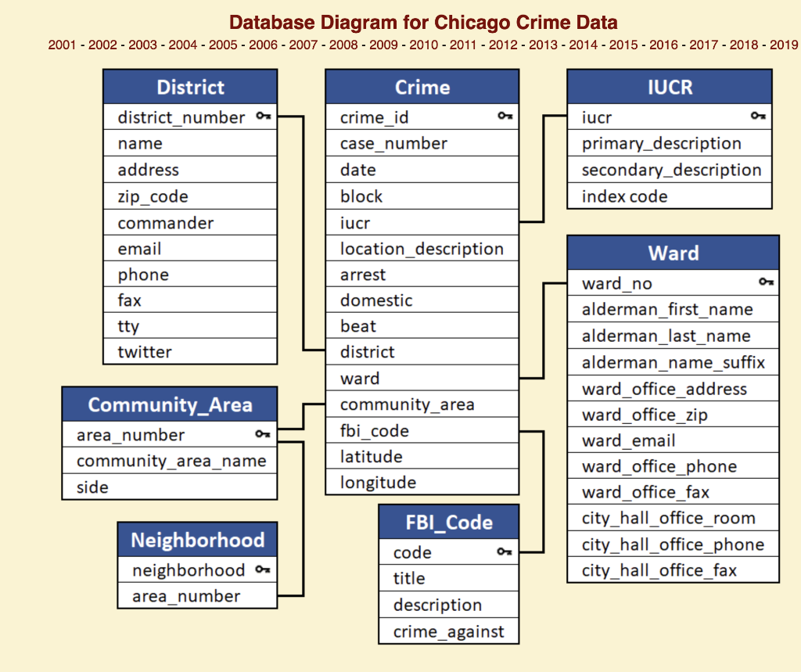Click the IUCR table header
Viewport: 801px width, 672px height.
(670, 87)
